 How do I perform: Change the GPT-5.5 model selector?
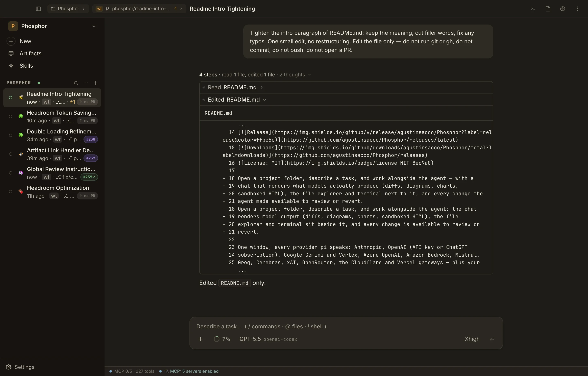268,339
